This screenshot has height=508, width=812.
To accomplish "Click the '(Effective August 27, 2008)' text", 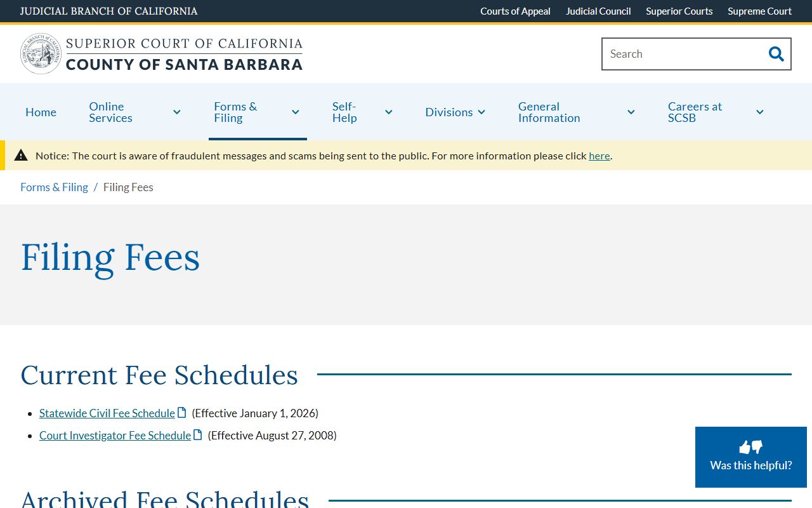I will (272, 436).
